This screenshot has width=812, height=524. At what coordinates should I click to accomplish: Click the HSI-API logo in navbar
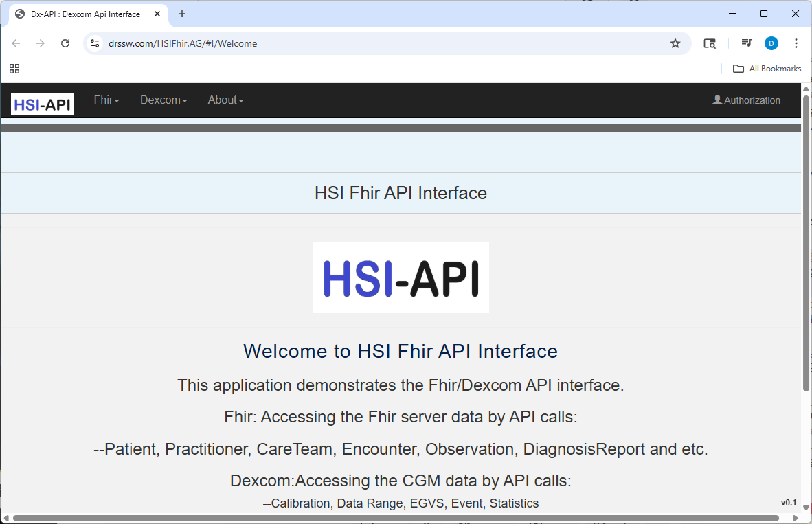pos(42,104)
